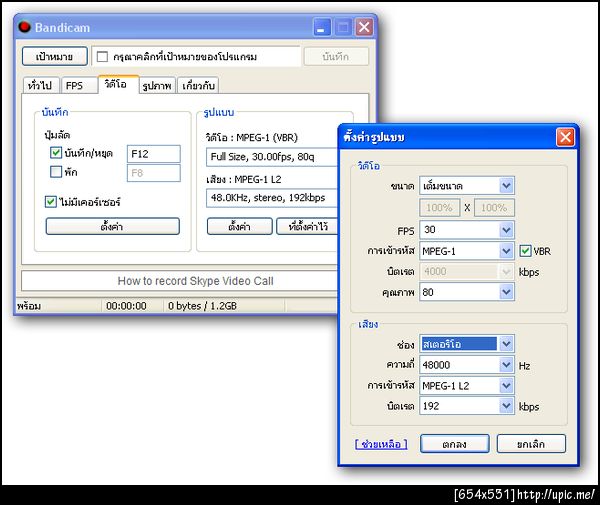Click the ยกเลิก cancel button
The height and width of the screenshot is (505, 600).
[531, 444]
